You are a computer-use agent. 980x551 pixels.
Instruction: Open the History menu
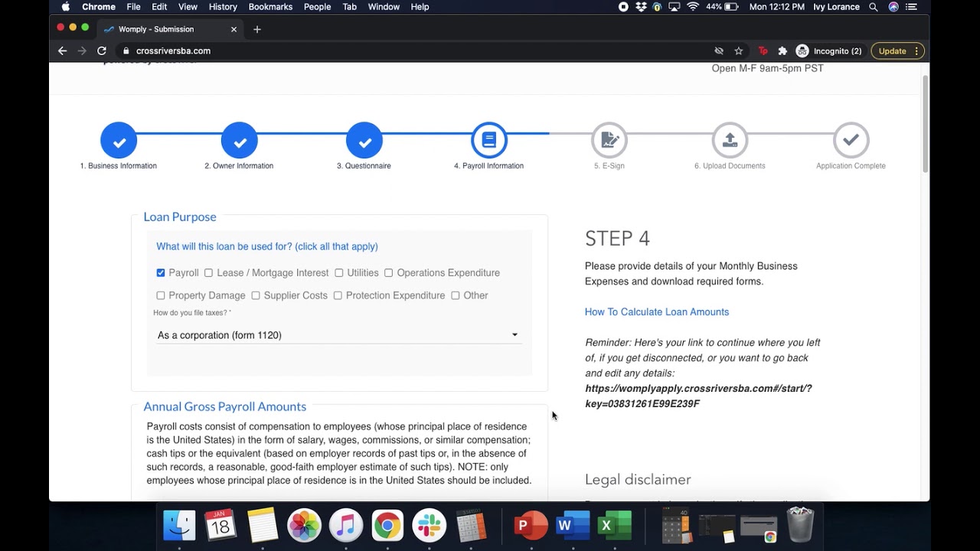(x=223, y=7)
